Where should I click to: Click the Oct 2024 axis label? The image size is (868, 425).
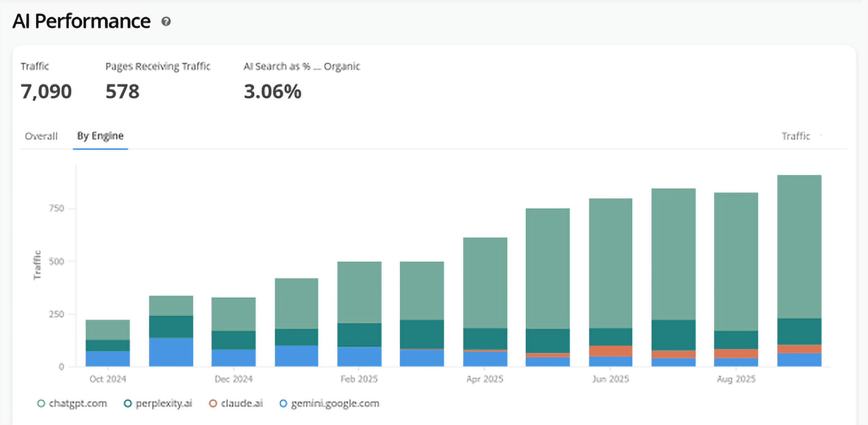[x=108, y=379]
